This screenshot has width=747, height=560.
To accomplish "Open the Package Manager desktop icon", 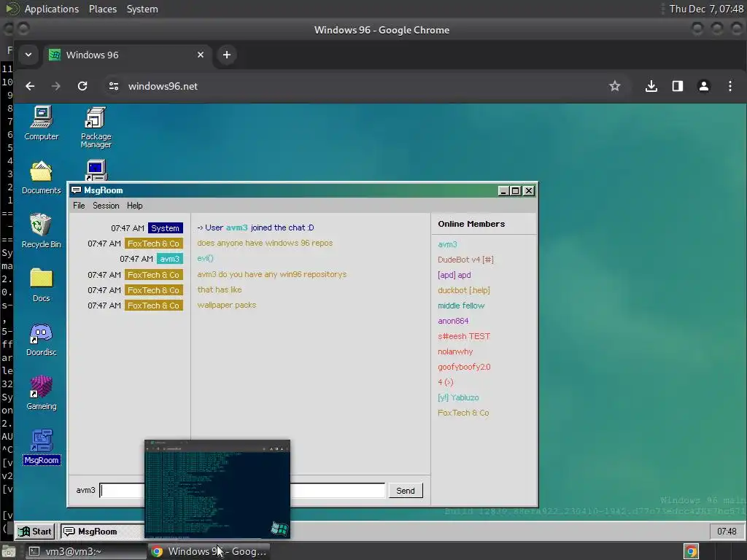I will click(x=96, y=127).
